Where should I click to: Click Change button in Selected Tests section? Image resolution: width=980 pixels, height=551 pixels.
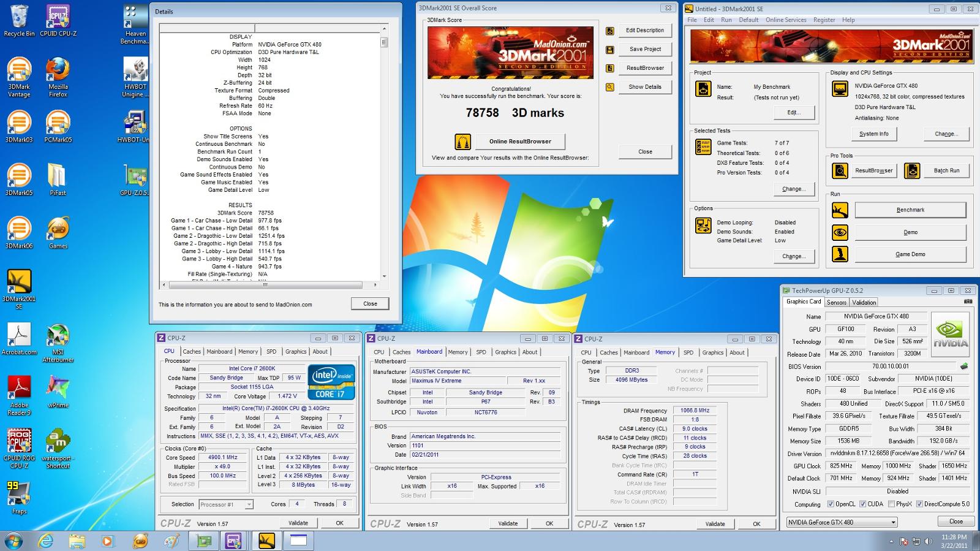coord(793,189)
